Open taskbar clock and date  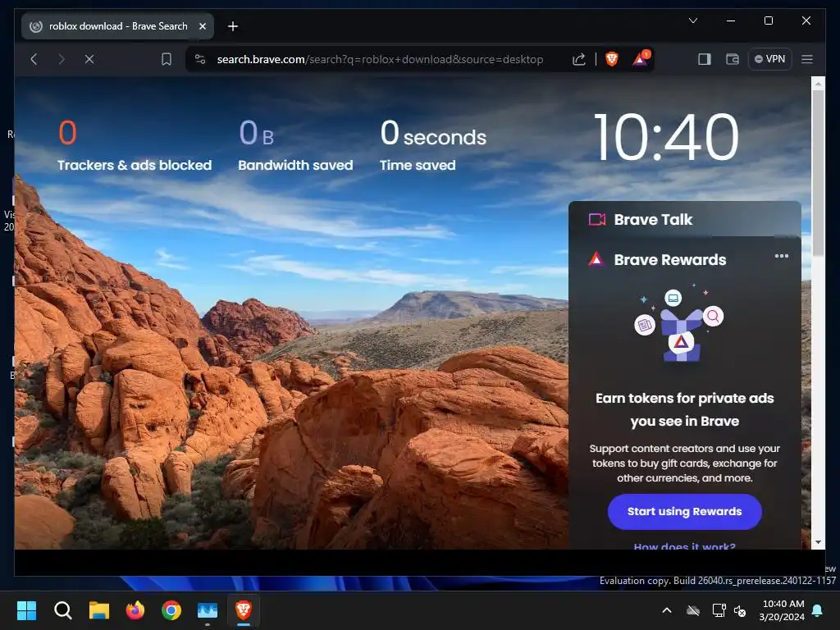coord(782,610)
